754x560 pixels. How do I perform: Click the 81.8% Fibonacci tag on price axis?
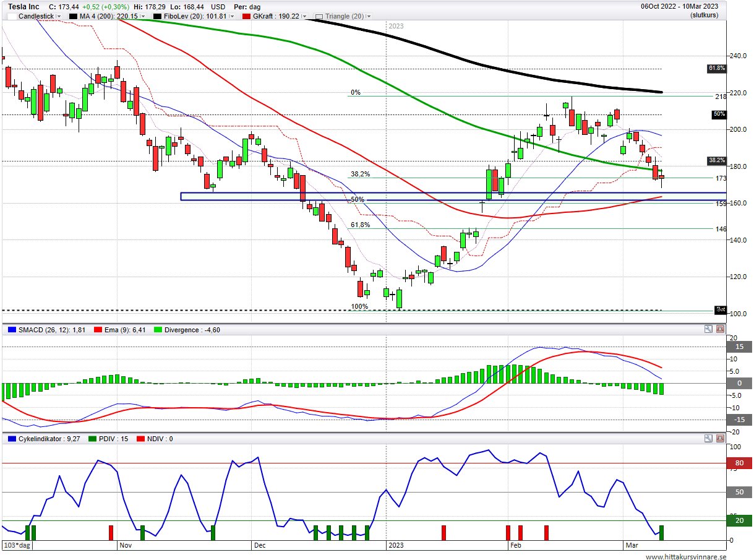tap(717, 68)
